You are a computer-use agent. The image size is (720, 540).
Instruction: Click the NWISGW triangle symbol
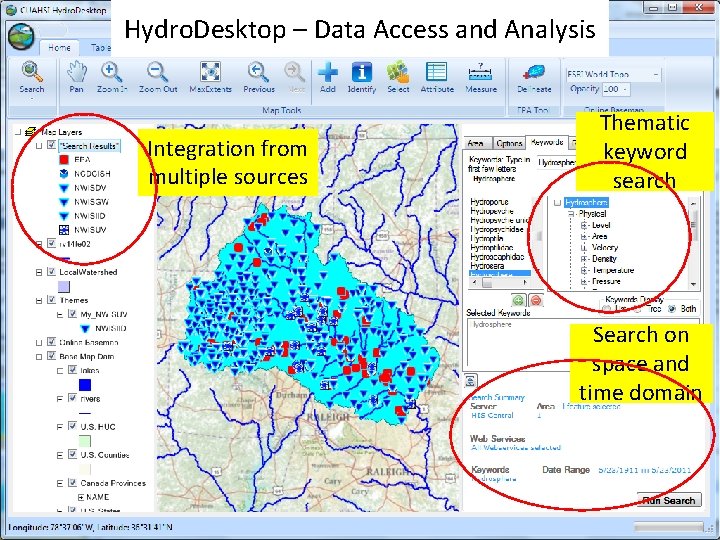[64, 202]
